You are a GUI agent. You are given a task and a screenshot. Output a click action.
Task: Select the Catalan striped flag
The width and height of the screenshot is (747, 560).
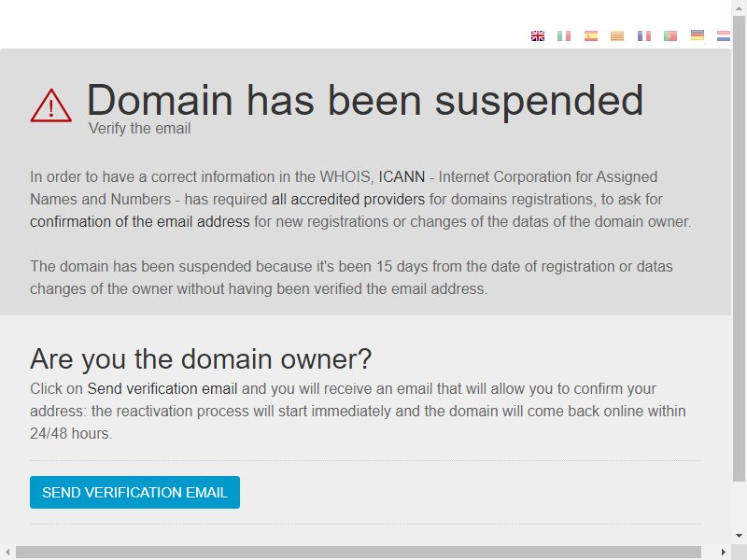click(617, 35)
